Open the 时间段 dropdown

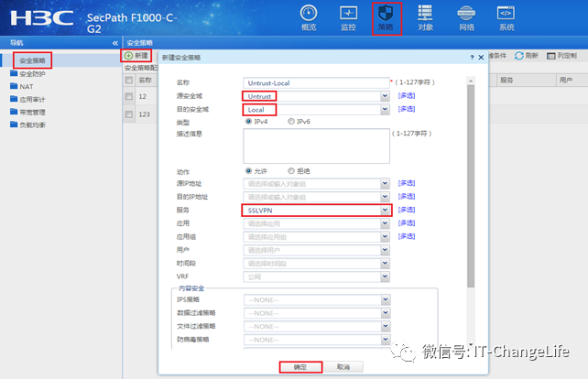tap(385, 264)
